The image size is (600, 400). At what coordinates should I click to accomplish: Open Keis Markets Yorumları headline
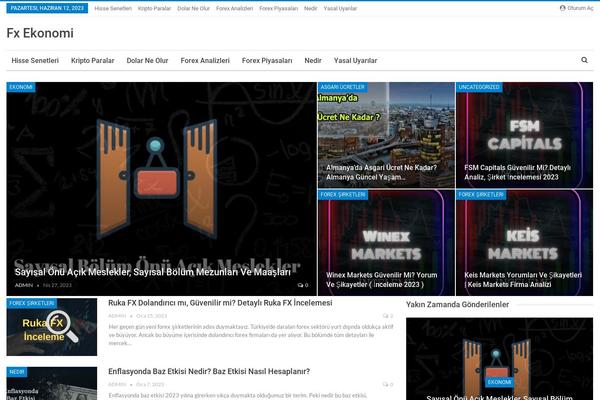(523, 280)
